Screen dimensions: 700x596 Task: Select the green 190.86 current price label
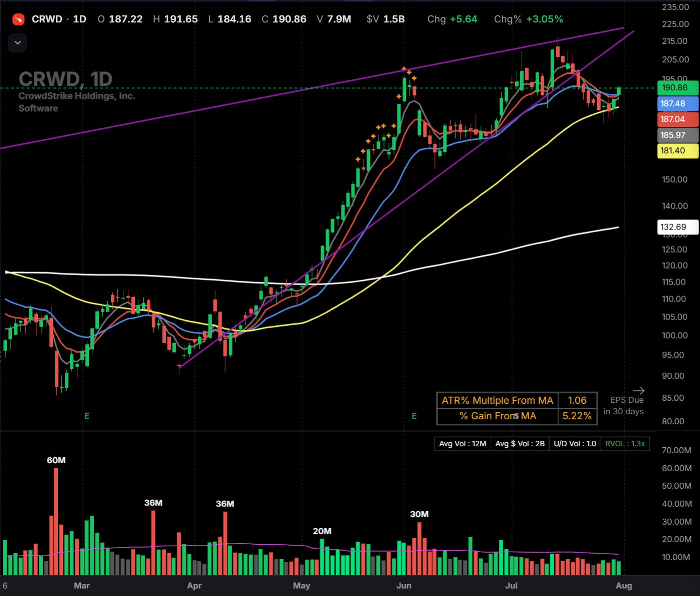678,88
